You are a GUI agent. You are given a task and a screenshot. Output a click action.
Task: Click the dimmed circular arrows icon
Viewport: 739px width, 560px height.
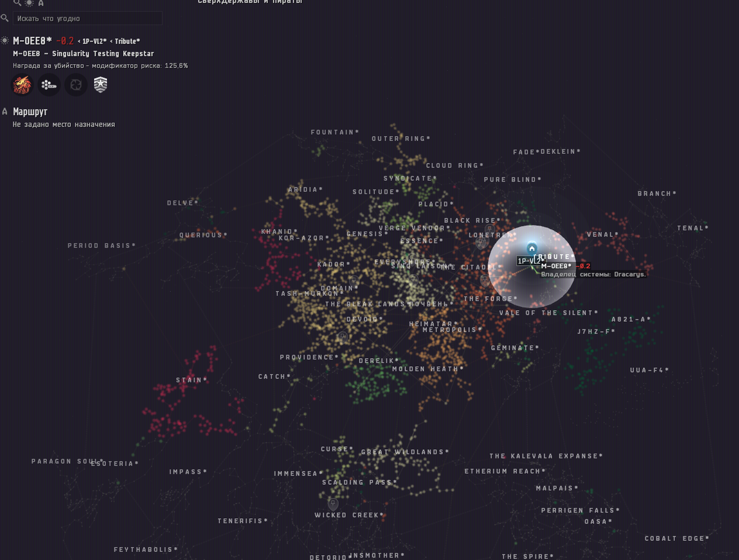(76, 85)
